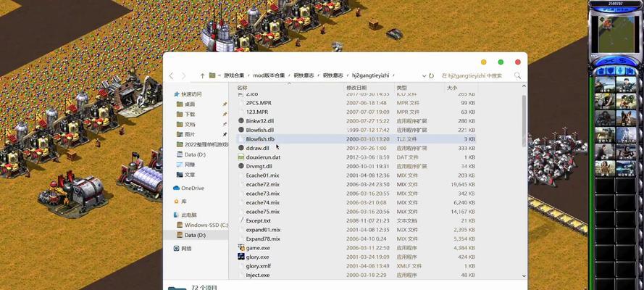This screenshot has width=644, height=290.
Task: Click the douxierun.dat file icon
Action: [x=241, y=157]
